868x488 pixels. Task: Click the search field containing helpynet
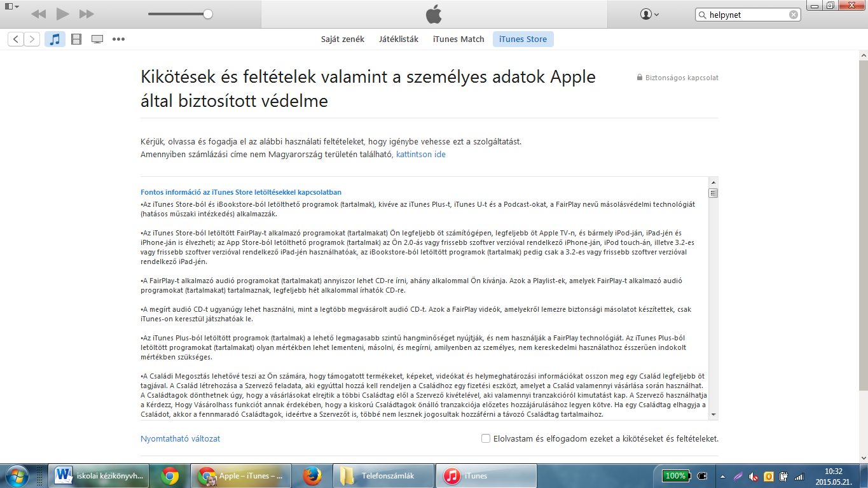748,15
